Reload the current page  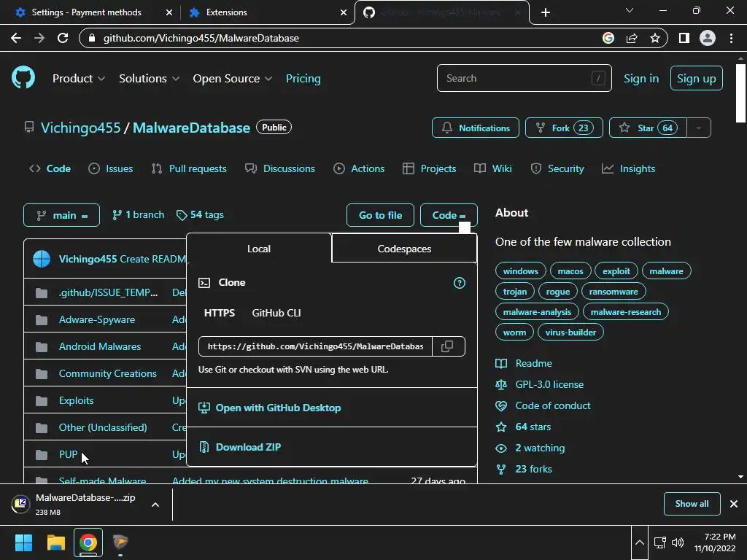pyautogui.click(x=63, y=38)
